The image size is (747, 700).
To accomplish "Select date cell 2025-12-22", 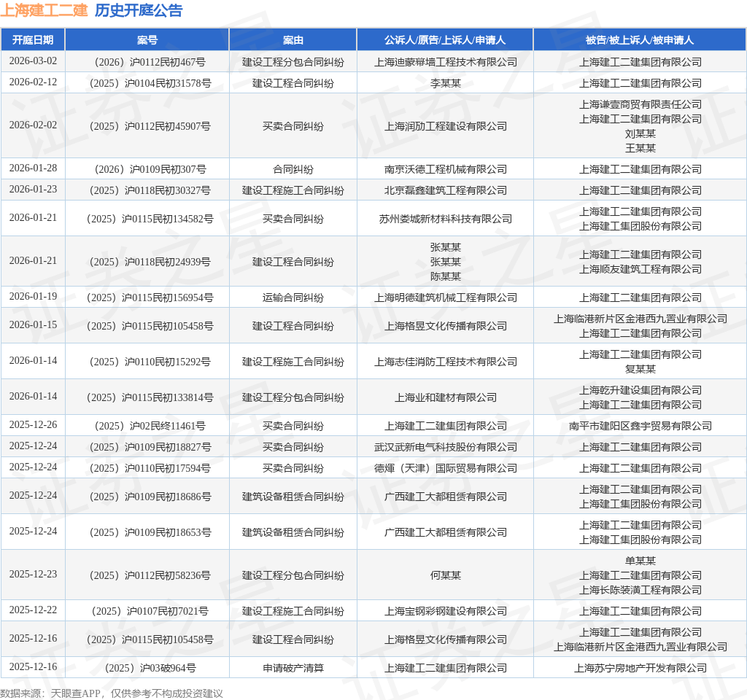I will click(33, 610).
